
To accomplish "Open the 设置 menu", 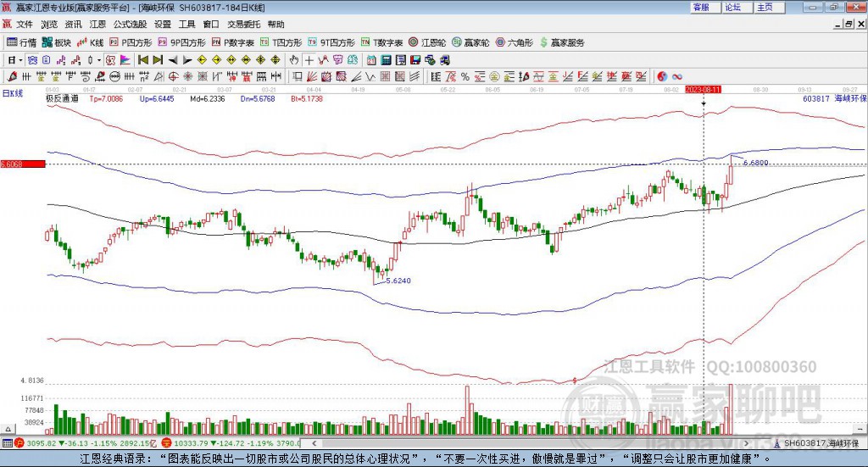I will coord(163,25).
